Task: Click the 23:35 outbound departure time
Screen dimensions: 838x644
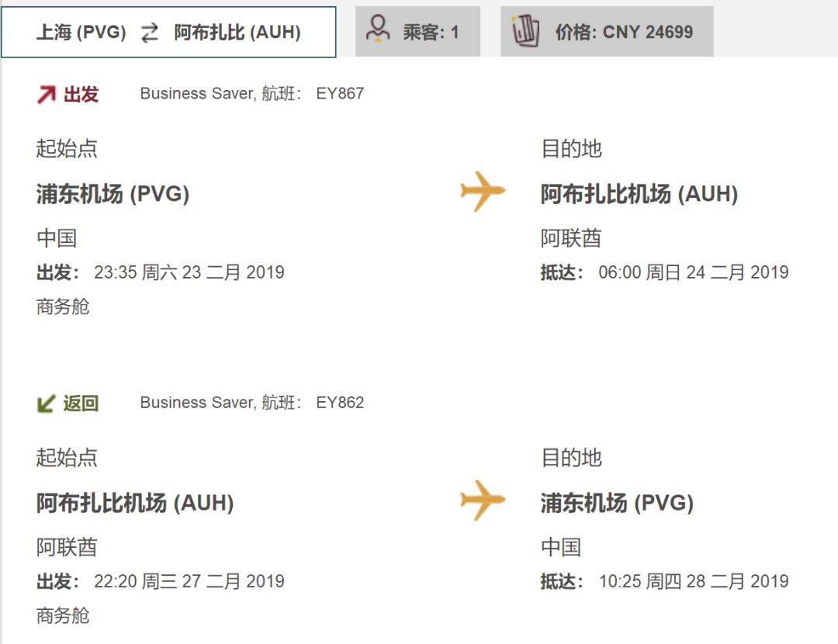Action: pyautogui.click(x=115, y=272)
